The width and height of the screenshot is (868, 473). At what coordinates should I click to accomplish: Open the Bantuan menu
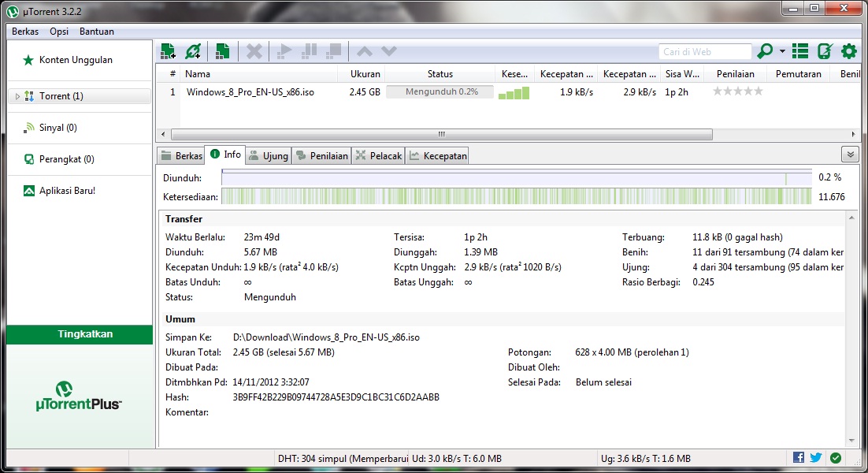coord(97,32)
